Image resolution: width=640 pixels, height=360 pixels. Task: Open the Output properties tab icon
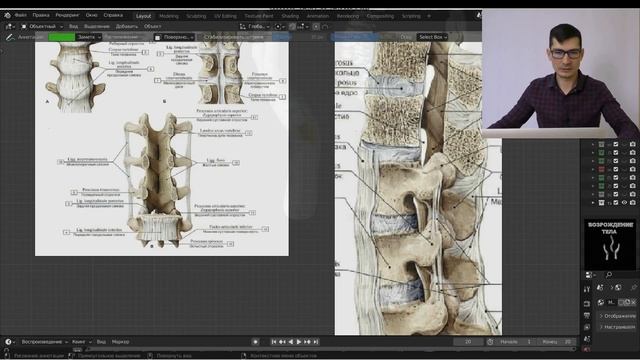click(587, 316)
